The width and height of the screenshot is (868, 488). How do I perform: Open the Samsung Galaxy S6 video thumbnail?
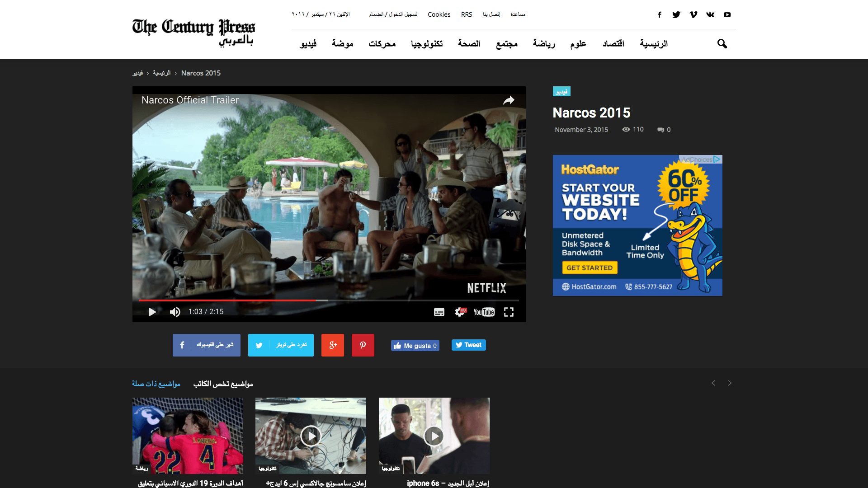tap(311, 436)
